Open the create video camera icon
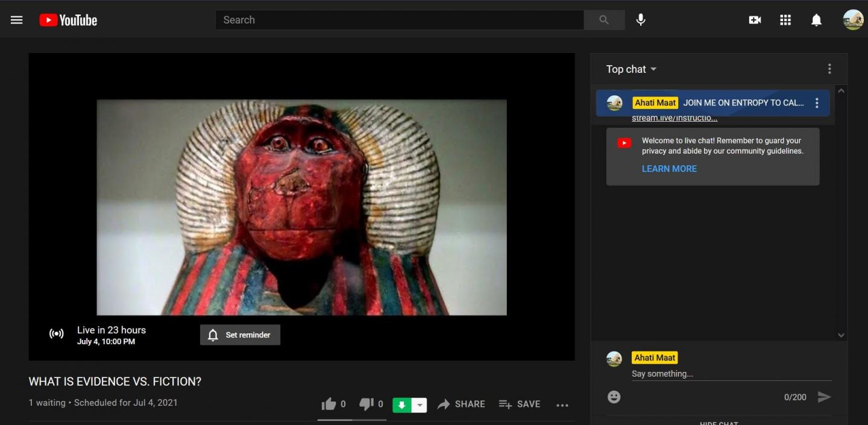Screen dimensions: 868x425 click(755, 20)
